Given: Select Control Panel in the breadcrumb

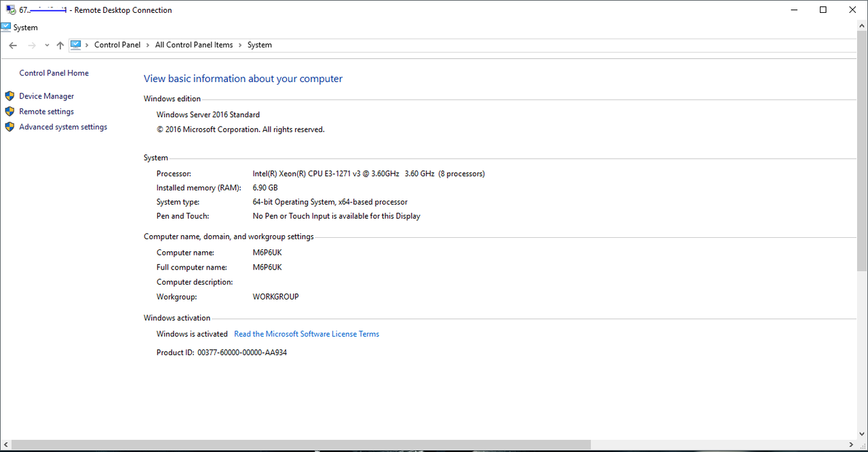Looking at the screenshot, I should point(117,45).
